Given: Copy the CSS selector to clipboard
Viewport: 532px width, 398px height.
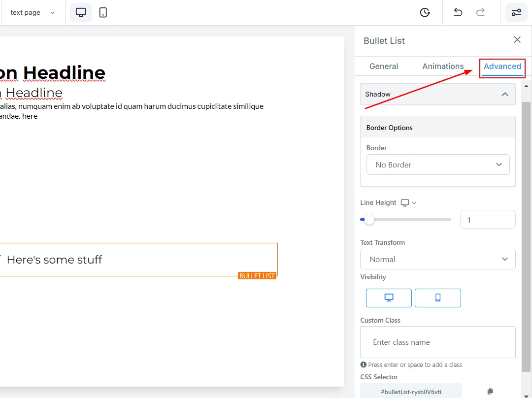Looking at the screenshot, I should pos(490,392).
